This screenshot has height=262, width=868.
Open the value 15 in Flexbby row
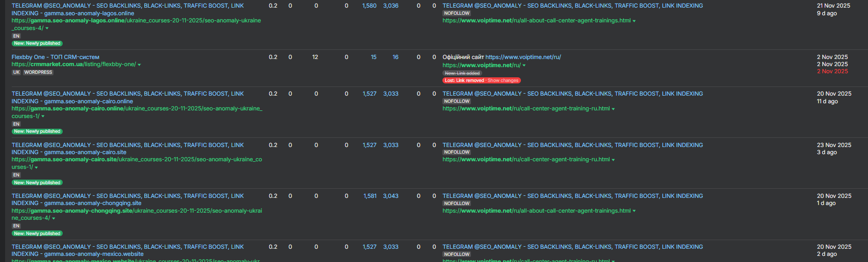click(374, 57)
